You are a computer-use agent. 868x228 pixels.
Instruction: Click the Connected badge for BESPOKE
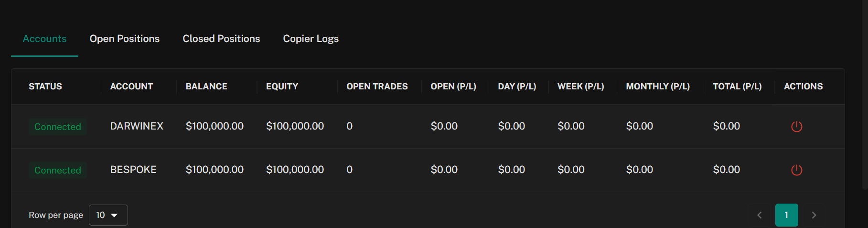pyautogui.click(x=57, y=170)
